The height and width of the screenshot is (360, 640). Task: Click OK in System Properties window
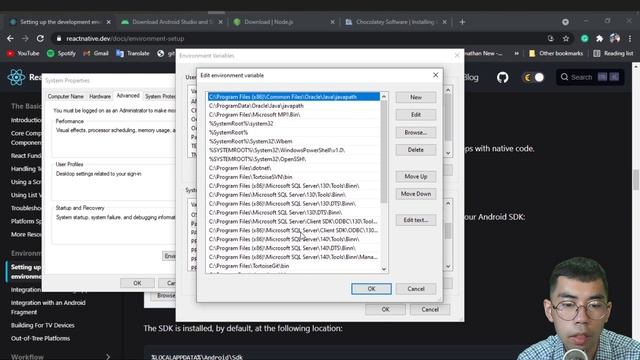pyautogui.click(x=137, y=283)
